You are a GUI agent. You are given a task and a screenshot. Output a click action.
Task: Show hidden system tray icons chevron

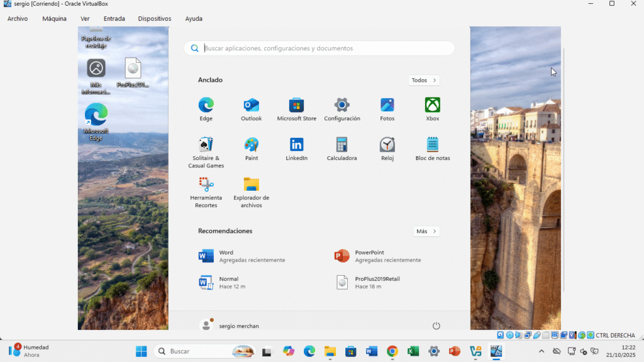coord(541,351)
